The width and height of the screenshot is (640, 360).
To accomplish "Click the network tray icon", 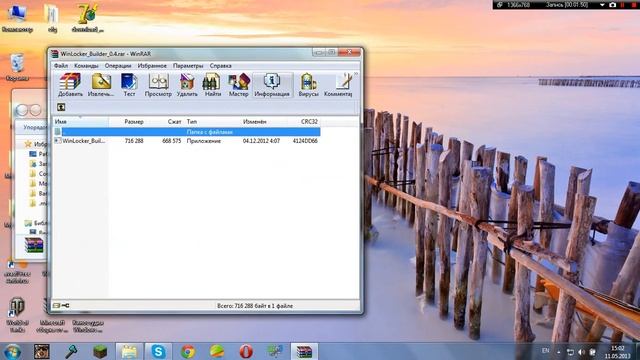I will (x=570, y=352).
